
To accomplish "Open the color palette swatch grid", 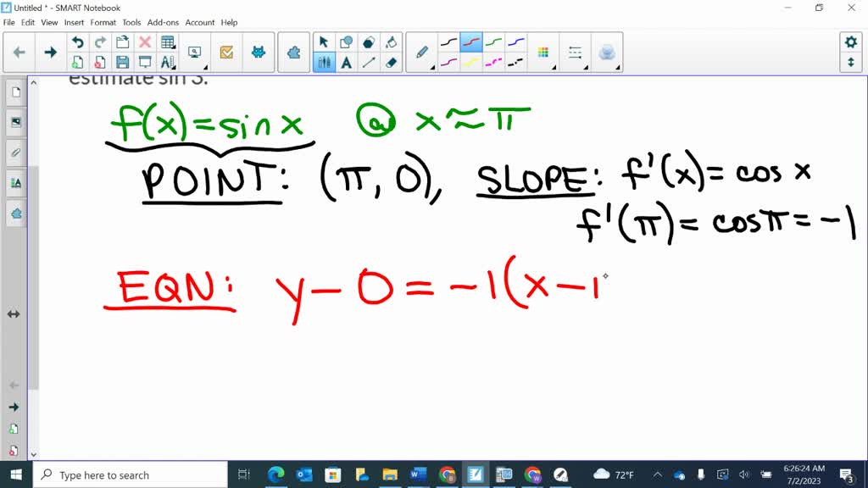I will coord(542,51).
